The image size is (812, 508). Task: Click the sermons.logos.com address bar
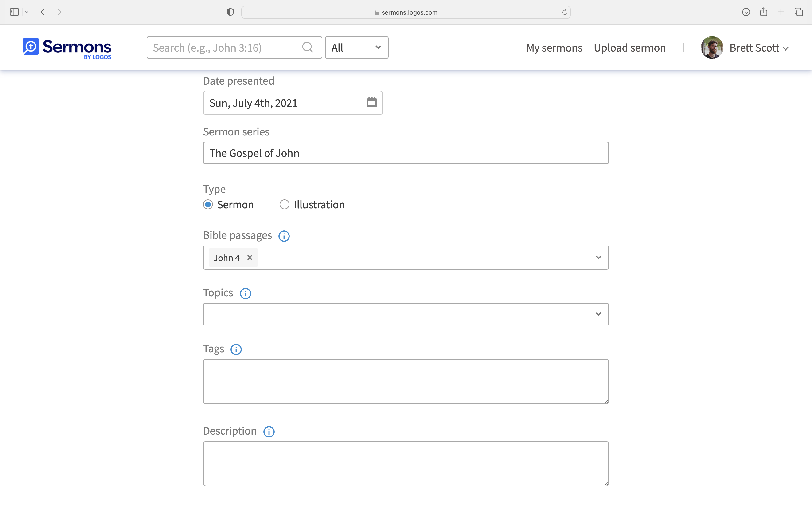tap(406, 12)
